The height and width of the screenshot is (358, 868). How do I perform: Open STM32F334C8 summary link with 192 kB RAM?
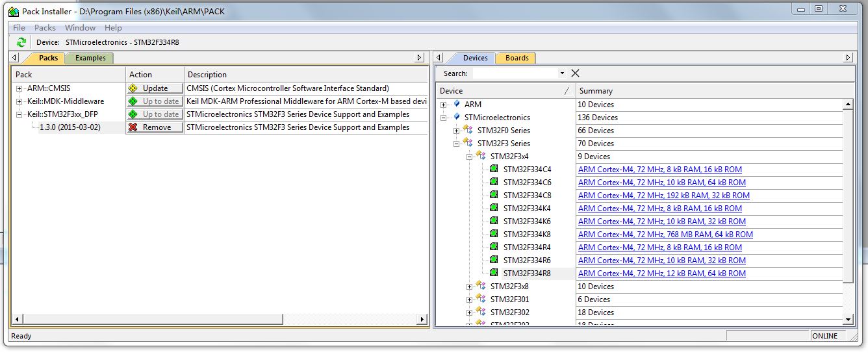pyautogui.click(x=664, y=196)
